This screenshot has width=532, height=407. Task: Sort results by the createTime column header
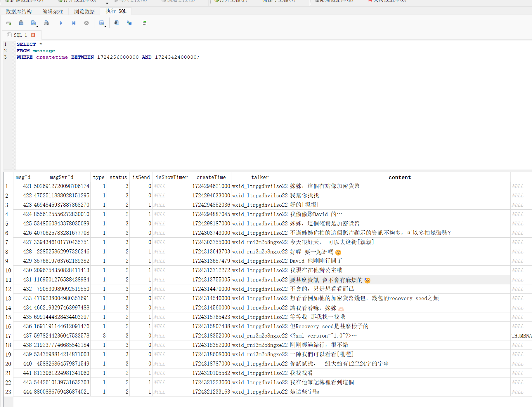(211, 177)
